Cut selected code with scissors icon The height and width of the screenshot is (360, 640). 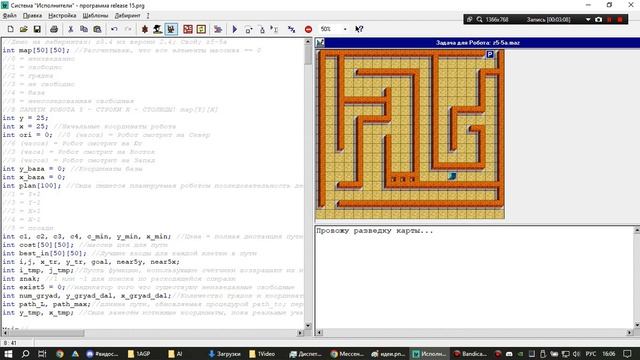[x=71, y=29]
